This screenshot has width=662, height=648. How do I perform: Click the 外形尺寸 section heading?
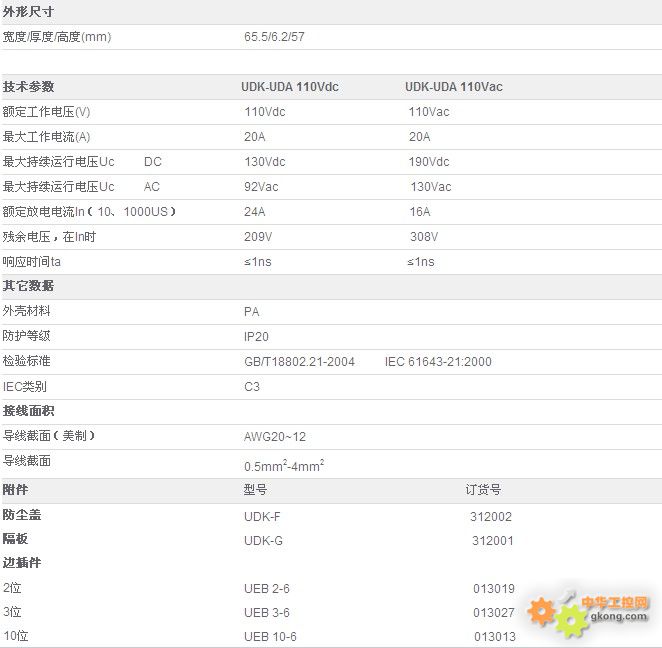[28, 12]
